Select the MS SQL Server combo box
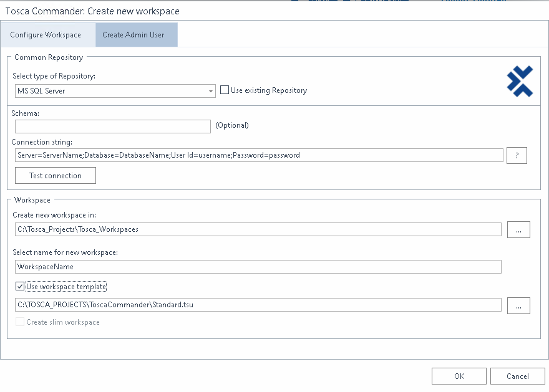 [112, 91]
